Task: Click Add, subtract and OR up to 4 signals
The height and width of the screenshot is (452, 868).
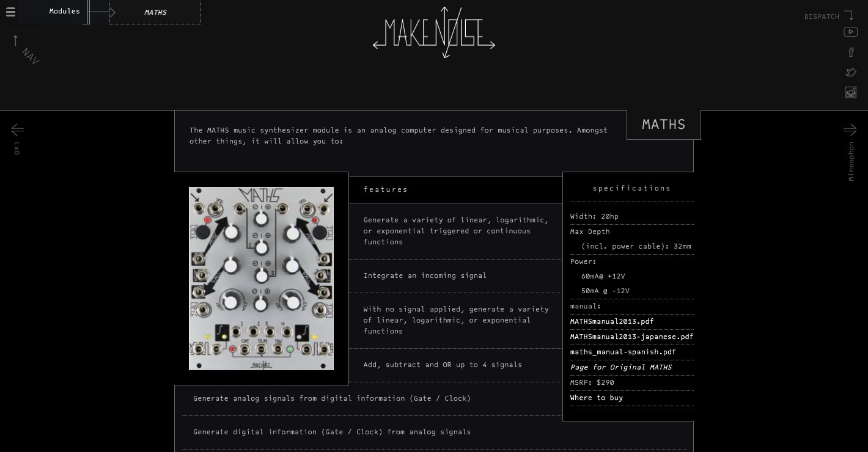Action: click(x=443, y=365)
